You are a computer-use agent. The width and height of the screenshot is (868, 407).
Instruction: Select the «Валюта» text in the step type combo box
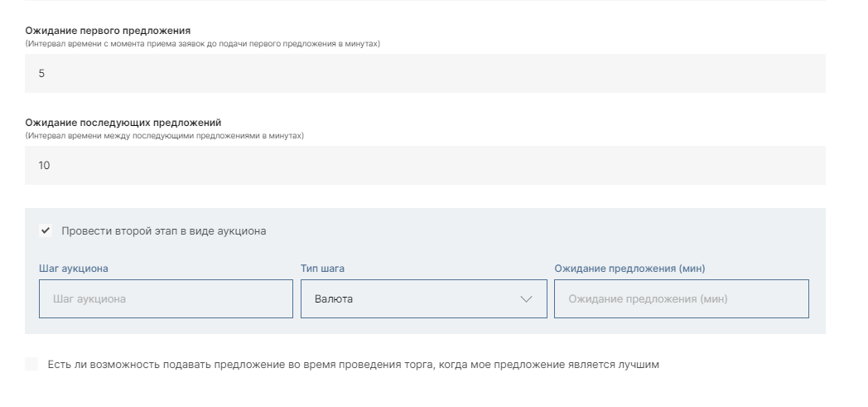pos(334,299)
